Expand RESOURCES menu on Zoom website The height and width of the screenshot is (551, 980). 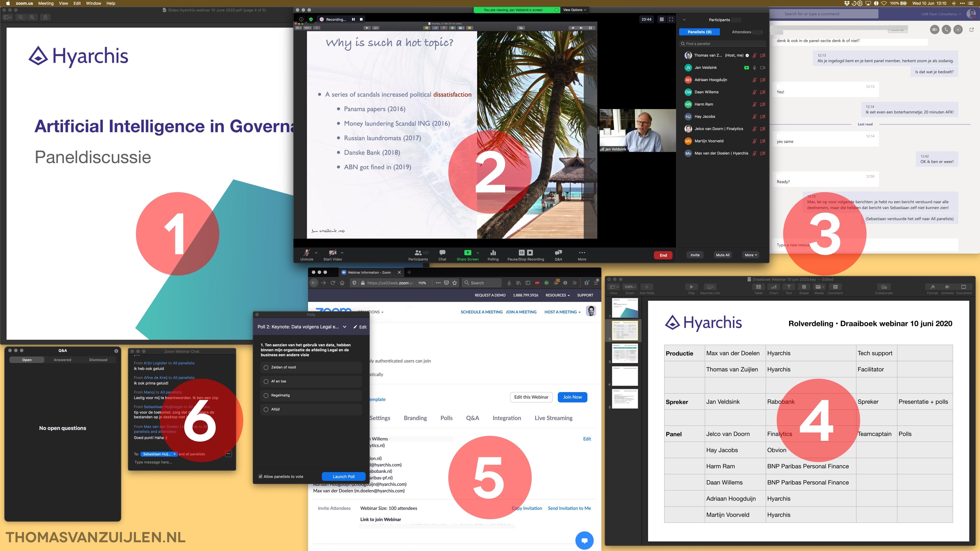click(x=557, y=295)
